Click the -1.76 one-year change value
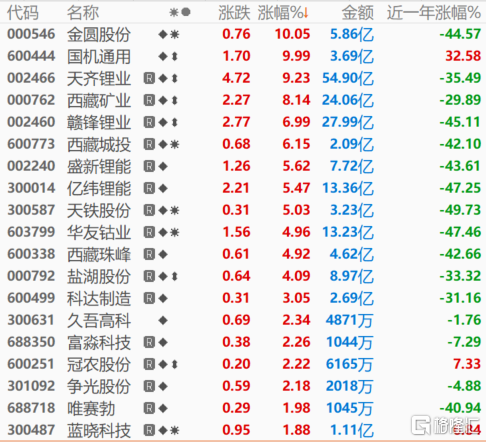 (464, 320)
